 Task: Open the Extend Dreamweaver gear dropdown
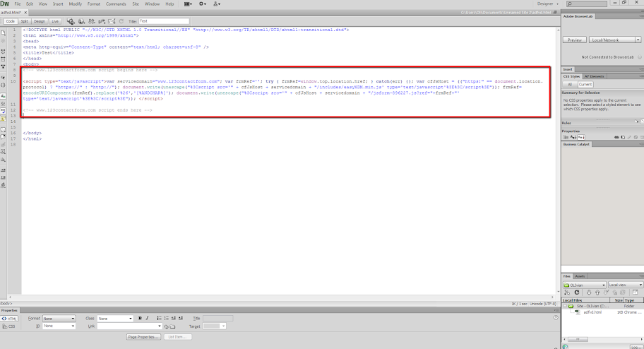[x=203, y=4]
